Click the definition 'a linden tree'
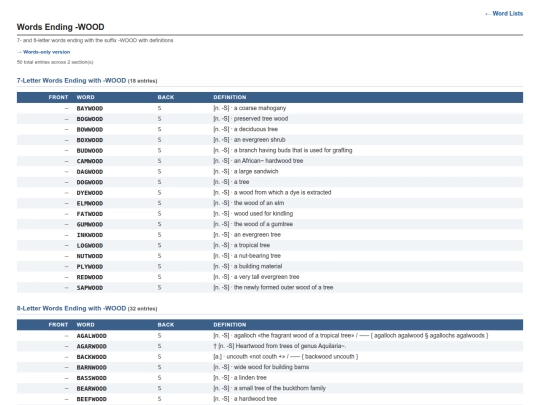 pos(250,378)
